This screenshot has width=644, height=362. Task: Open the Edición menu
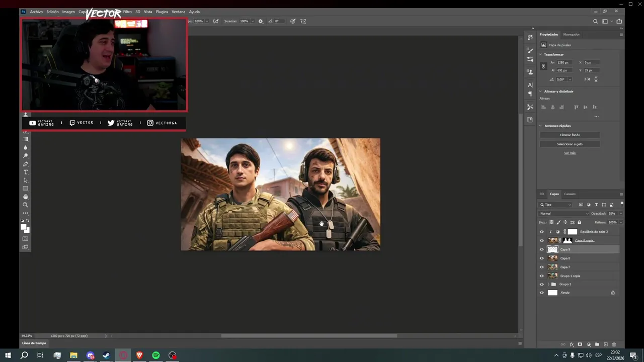coord(53,12)
